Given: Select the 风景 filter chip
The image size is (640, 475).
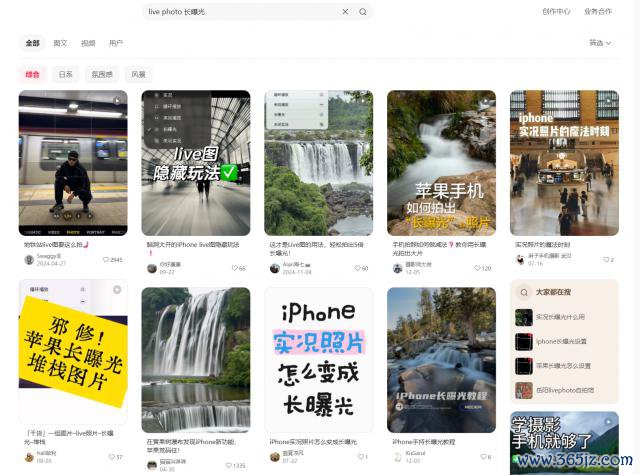Looking at the screenshot, I should pos(137,74).
